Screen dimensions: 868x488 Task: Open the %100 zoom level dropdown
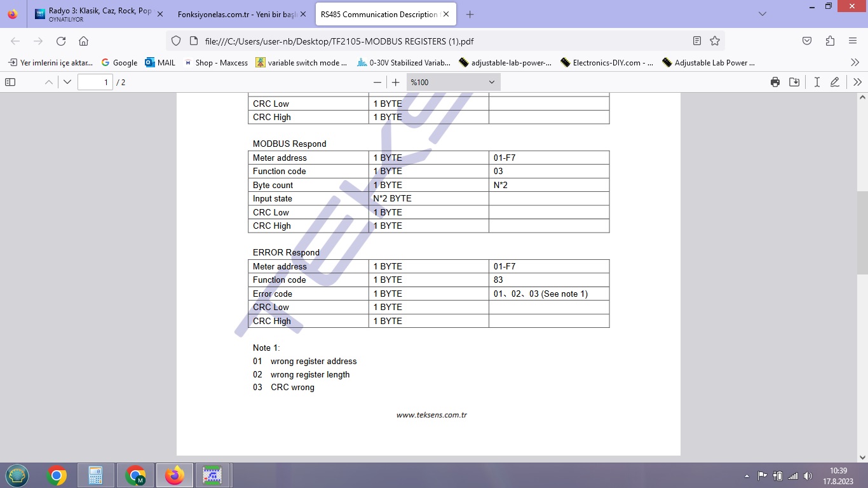(x=453, y=82)
